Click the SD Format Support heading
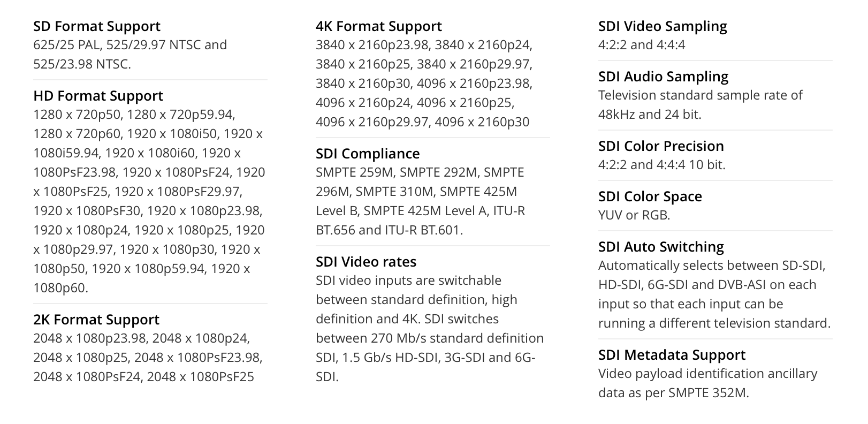The height and width of the screenshot is (424, 868). tap(97, 26)
